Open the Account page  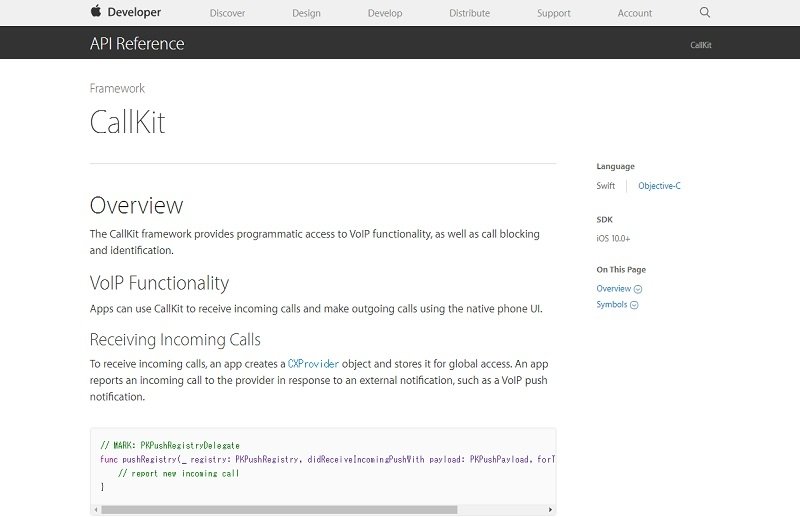(x=635, y=13)
